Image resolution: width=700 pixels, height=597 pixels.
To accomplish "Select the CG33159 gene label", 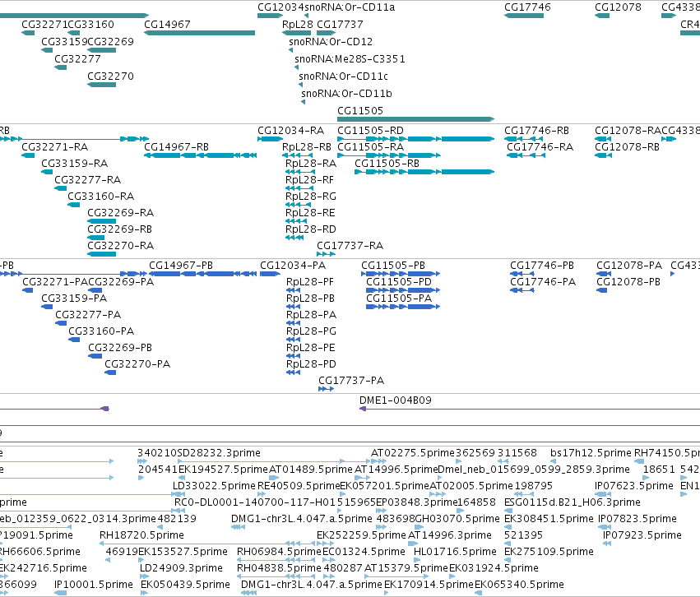I will (x=64, y=41).
